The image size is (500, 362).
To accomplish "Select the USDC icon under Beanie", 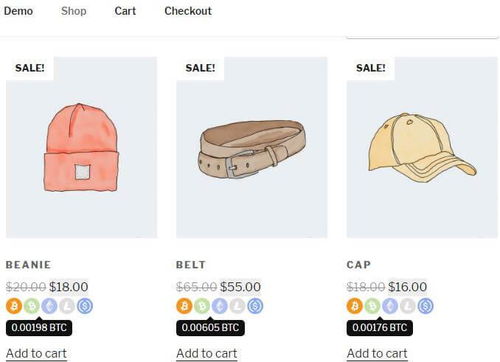I will 85,306.
